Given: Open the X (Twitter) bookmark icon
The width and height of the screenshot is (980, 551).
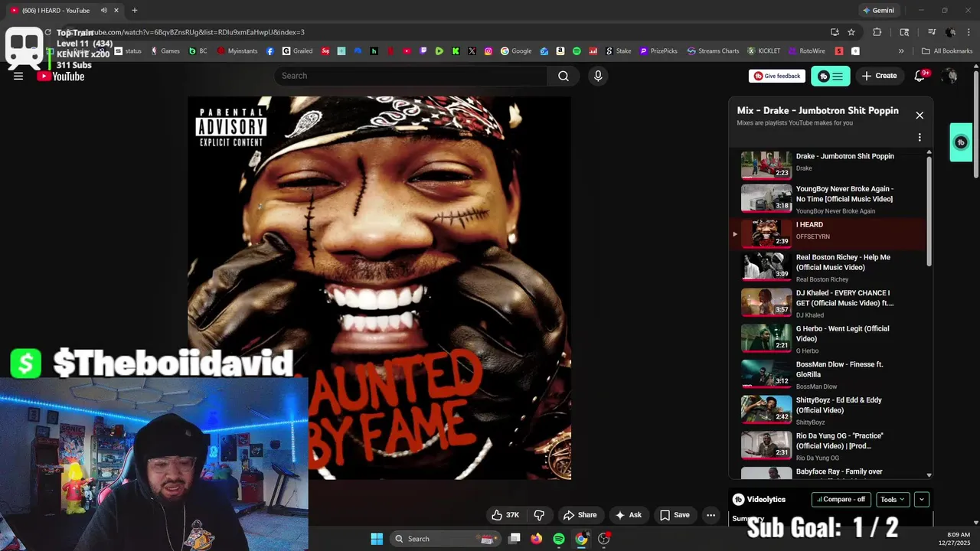Looking at the screenshot, I should point(472,51).
